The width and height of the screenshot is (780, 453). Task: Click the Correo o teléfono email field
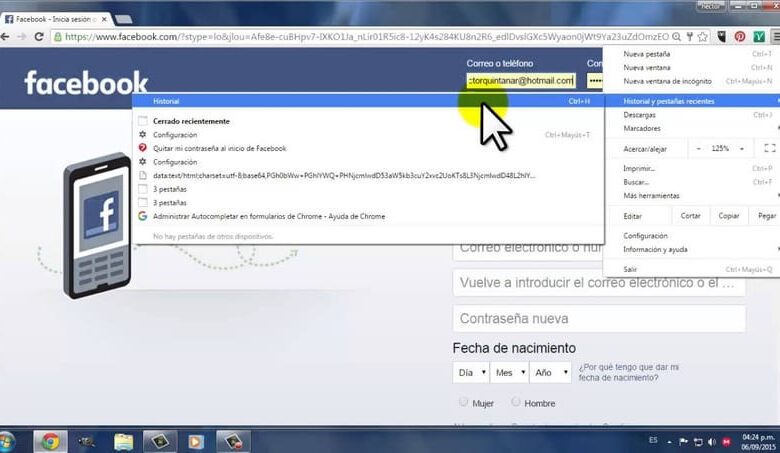coord(521,81)
